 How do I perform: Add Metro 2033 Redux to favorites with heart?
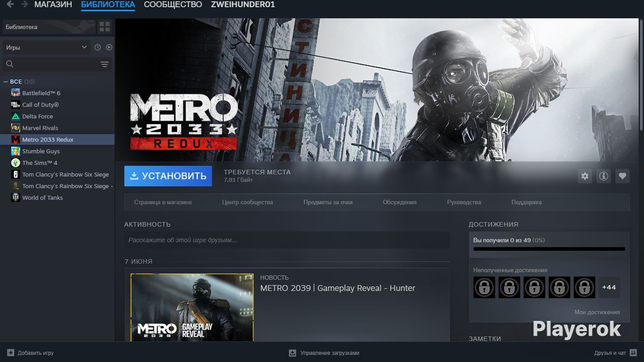623,176
